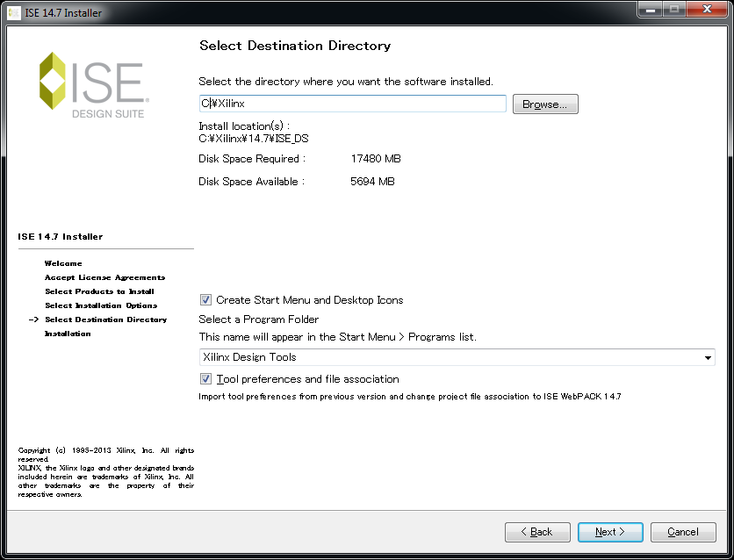Toggle Create Start Menu and Desktop Icons checkbox
Viewport: 734px width, 560px height.
point(205,300)
